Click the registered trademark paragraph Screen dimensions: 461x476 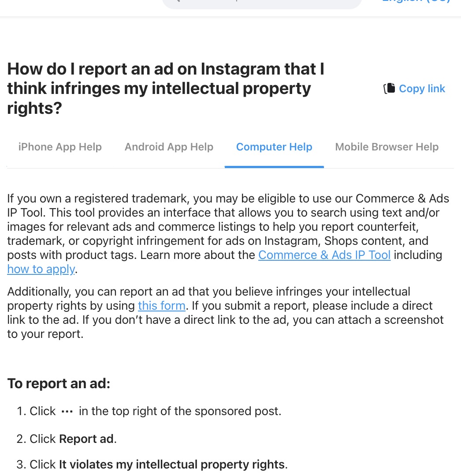[228, 234]
